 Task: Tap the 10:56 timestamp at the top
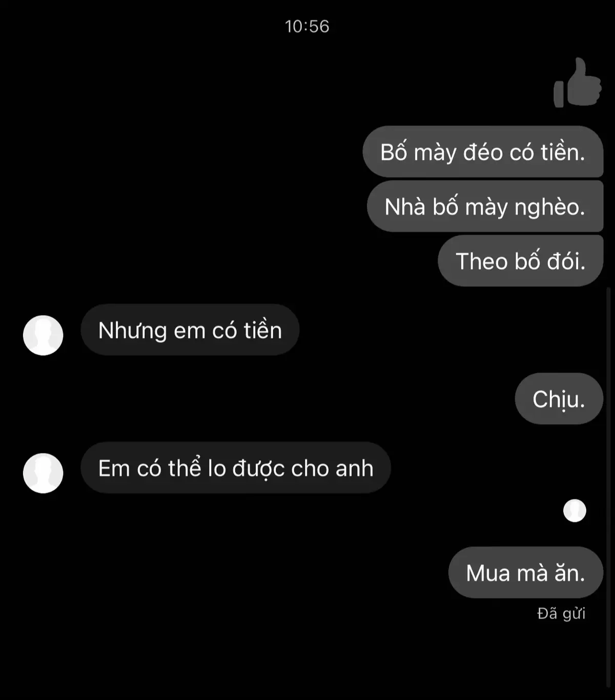pyautogui.click(x=307, y=26)
